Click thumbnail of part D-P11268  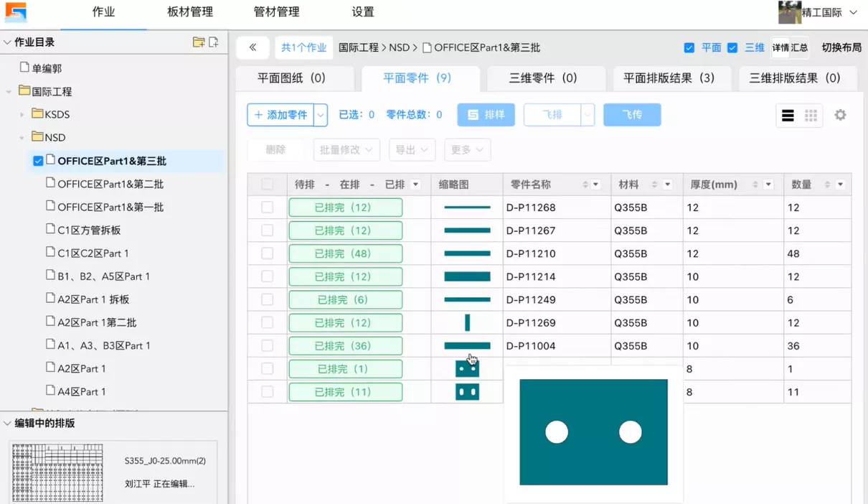(467, 207)
